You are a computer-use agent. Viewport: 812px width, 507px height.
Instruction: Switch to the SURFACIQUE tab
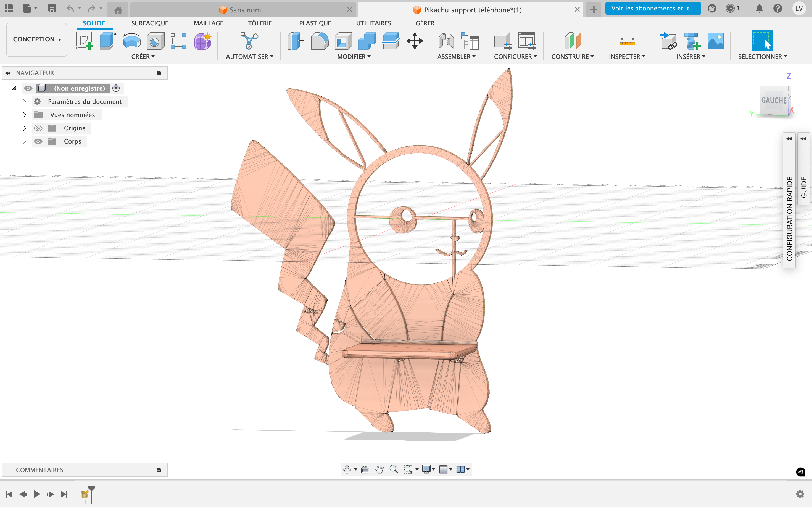click(150, 23)
